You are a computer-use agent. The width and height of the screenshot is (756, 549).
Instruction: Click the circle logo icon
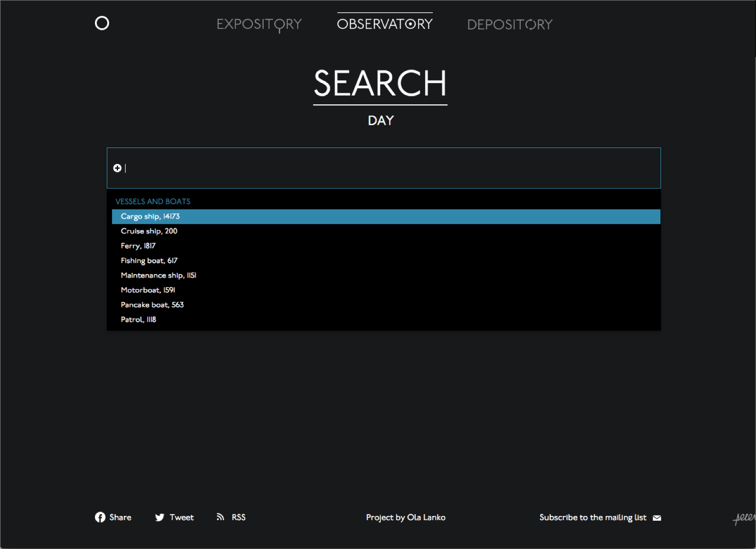pyautogui.click(x=102, y=23)
